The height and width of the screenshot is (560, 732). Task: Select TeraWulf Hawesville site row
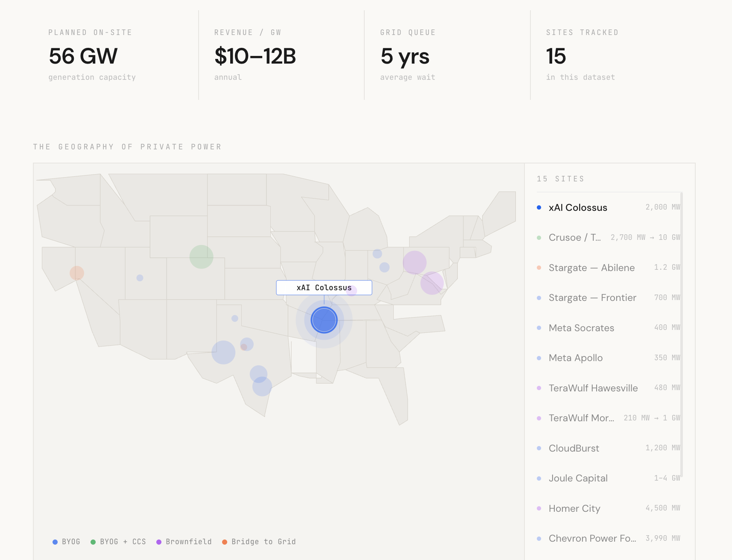609,388
